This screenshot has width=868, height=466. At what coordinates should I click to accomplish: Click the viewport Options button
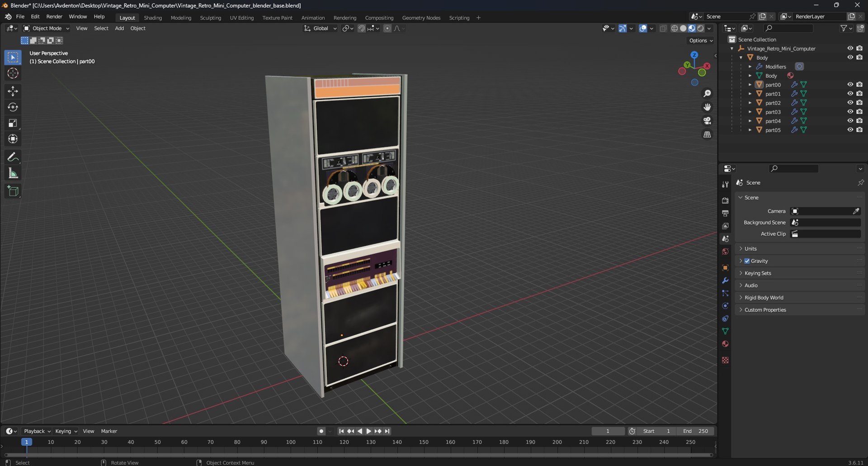(701, 41)
